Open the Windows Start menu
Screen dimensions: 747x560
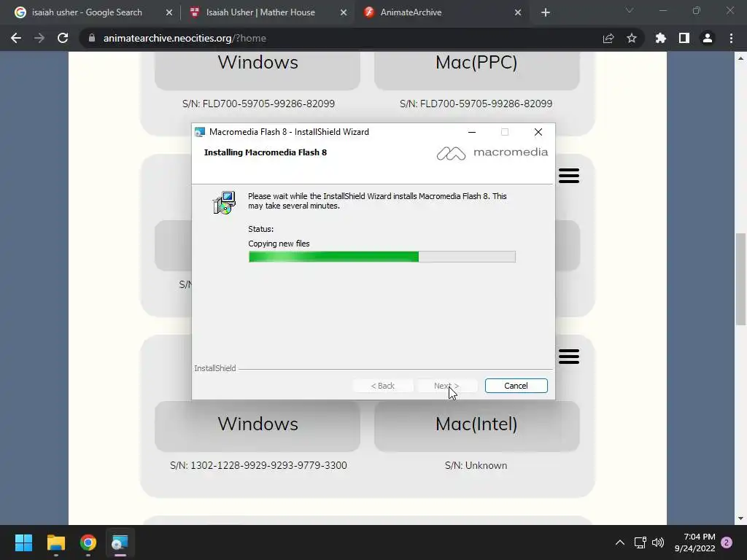point(23,542)
